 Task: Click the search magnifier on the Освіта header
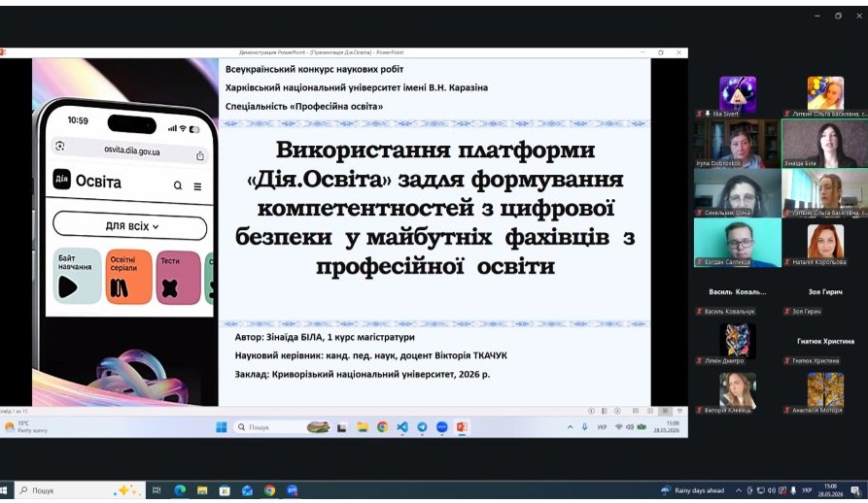point(178,185)
